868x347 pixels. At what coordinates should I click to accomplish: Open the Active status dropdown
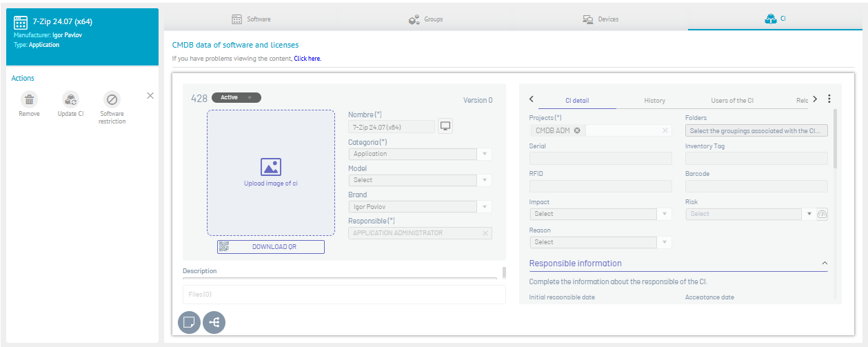tap(236, 97)
